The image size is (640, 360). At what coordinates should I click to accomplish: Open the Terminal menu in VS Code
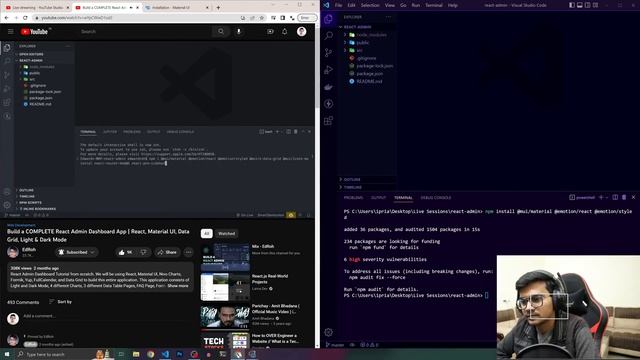434,5
